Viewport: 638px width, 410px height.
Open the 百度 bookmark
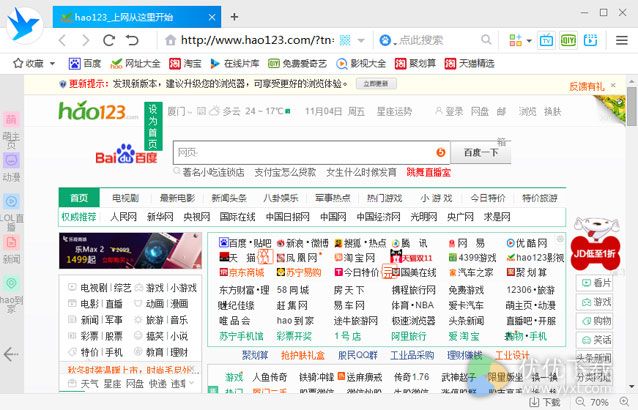(x=85, y=63)
